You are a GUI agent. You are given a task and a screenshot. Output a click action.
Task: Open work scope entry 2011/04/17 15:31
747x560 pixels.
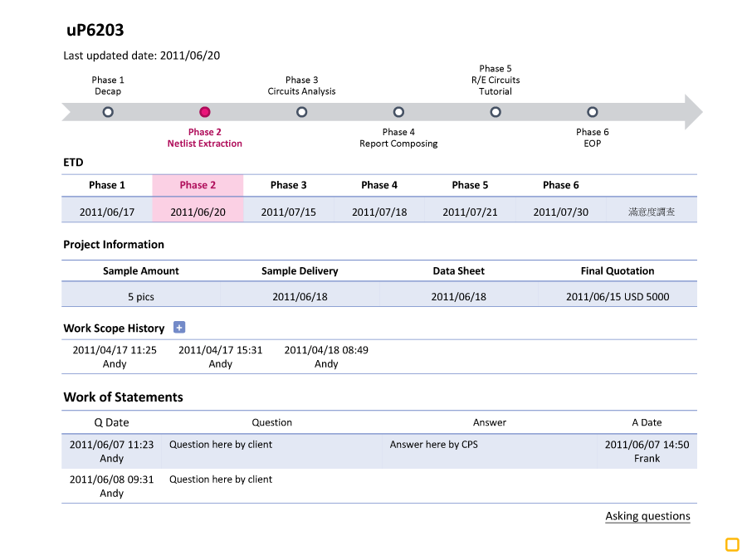(220, 357)
